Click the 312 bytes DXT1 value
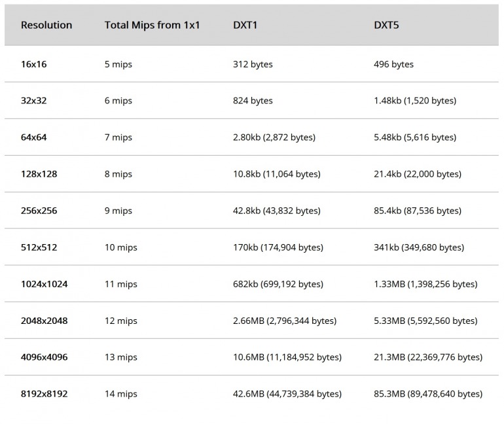The image size is (504, 424). tap(253, 64)
